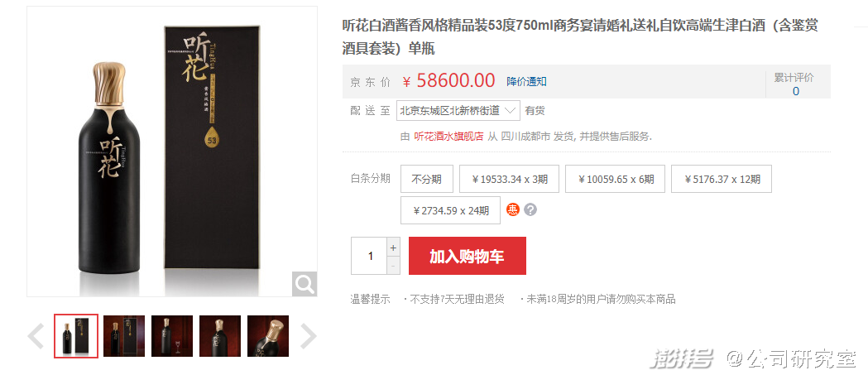Select the ¥10059.65 x 6期 option
The image size is (868, 375).
click(x=615, y=179)
